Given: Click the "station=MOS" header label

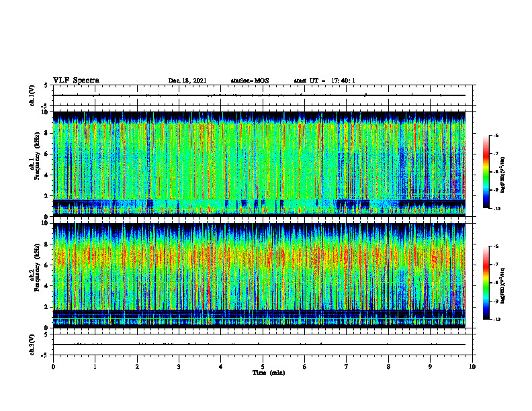Looking at the screenshot, I should click(250, 81).
